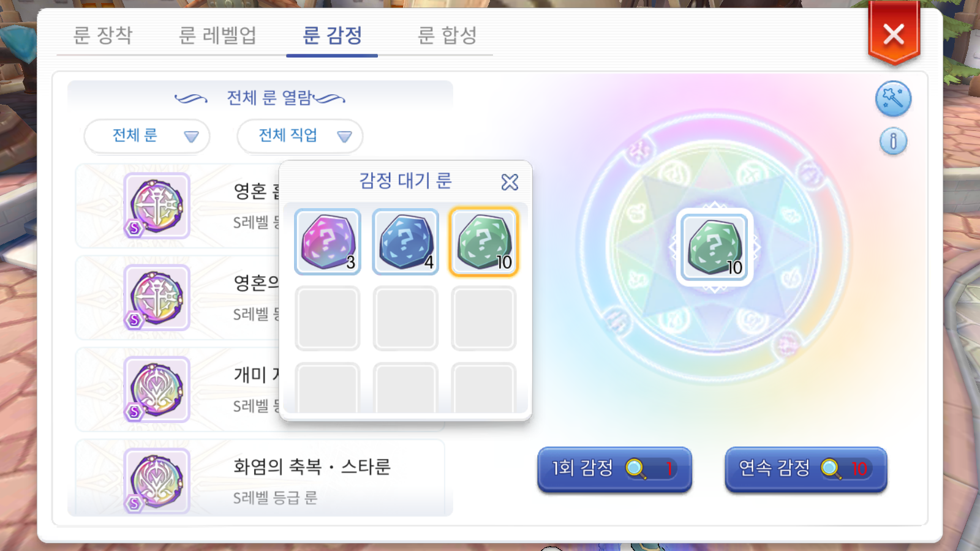Select the 룬 감정 tab

(x=332, y=35)
